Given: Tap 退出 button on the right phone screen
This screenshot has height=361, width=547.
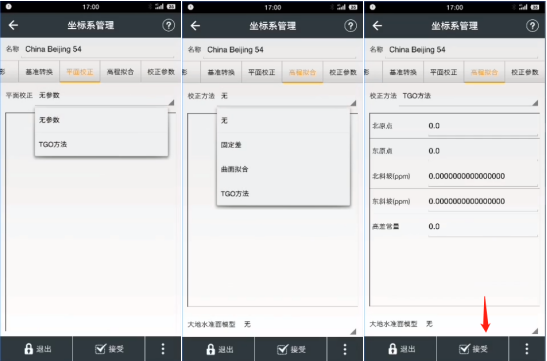Looking at the screenshot, I should coord(400,349).
